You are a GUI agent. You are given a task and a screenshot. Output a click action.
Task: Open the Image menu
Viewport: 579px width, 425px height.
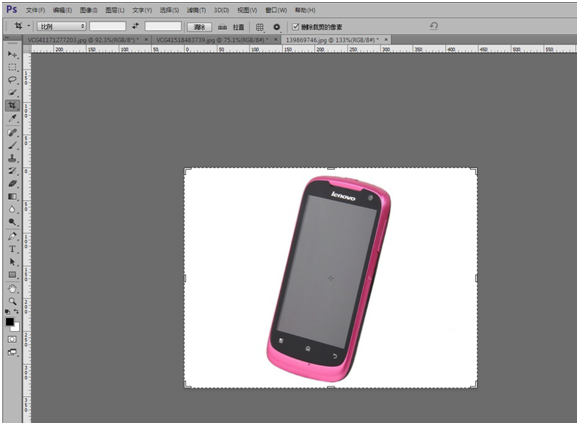[x=89, y=10]
